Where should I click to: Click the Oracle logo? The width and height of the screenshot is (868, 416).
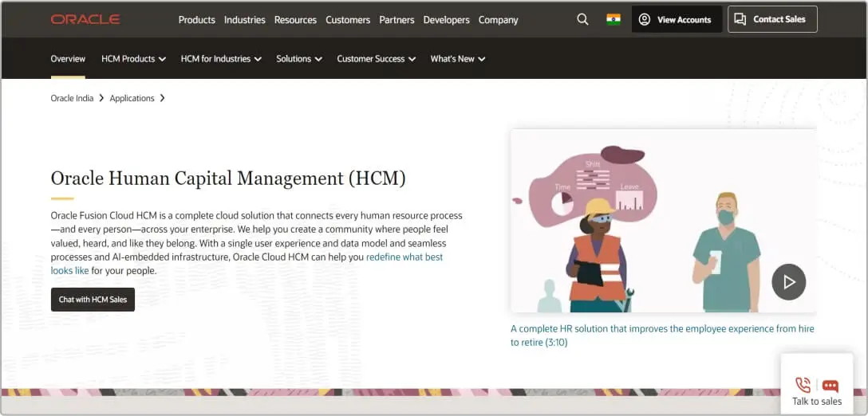coord(85,19)
